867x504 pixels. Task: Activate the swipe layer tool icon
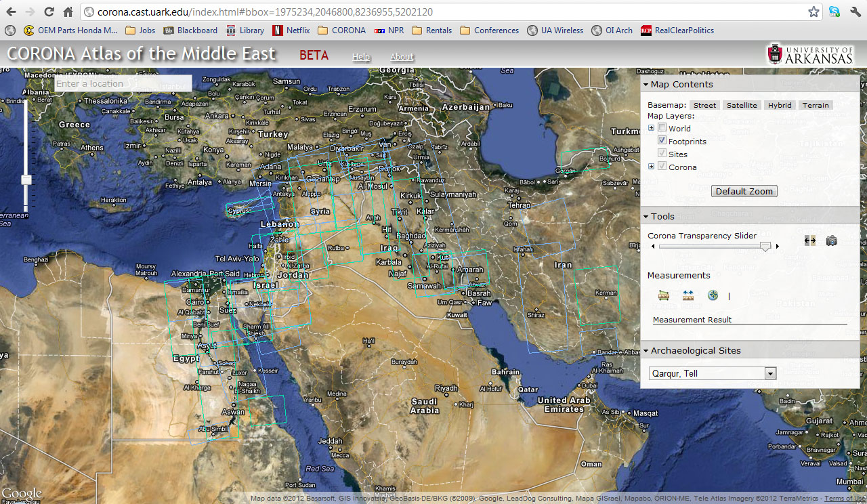(810, 240)
